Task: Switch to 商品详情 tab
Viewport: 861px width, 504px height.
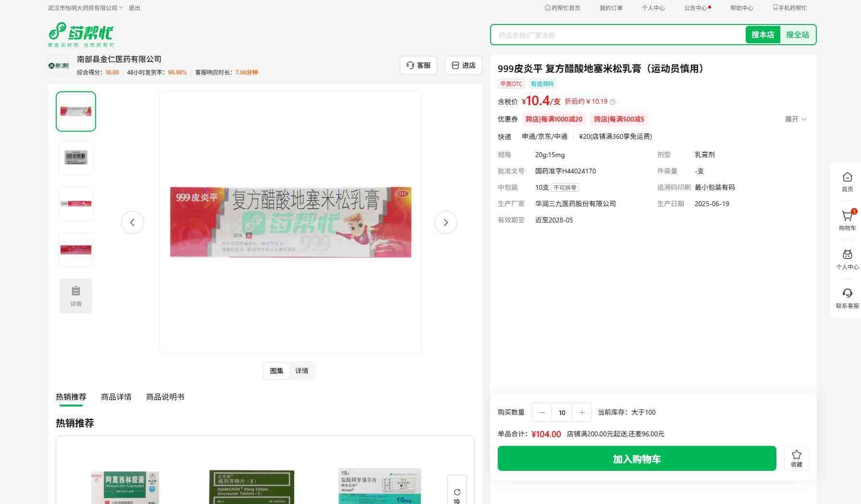Action: tap(116, 397)
